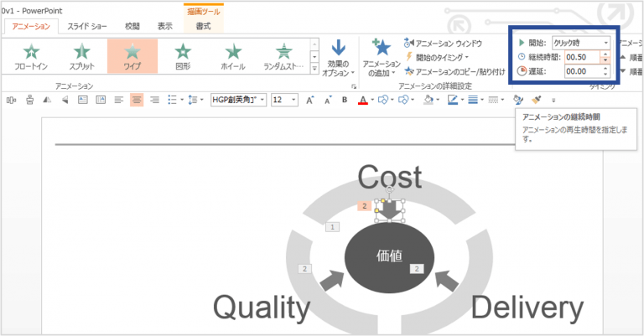Expand the HGP創英角 font name dropdown
The image size is (644, 336).
click(x=262, y=101)
